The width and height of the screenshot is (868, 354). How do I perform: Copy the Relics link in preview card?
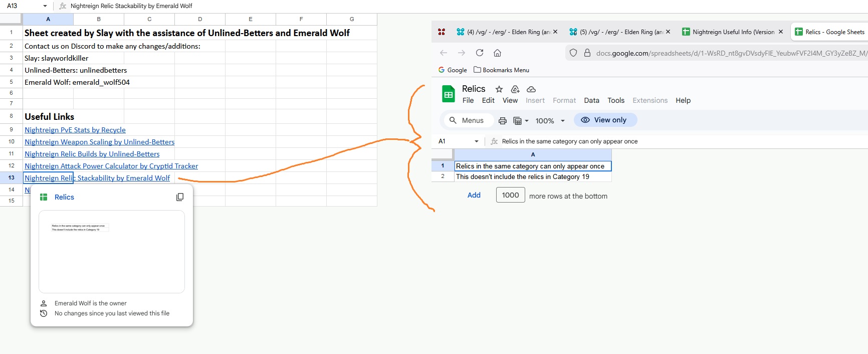pos(180,197)
